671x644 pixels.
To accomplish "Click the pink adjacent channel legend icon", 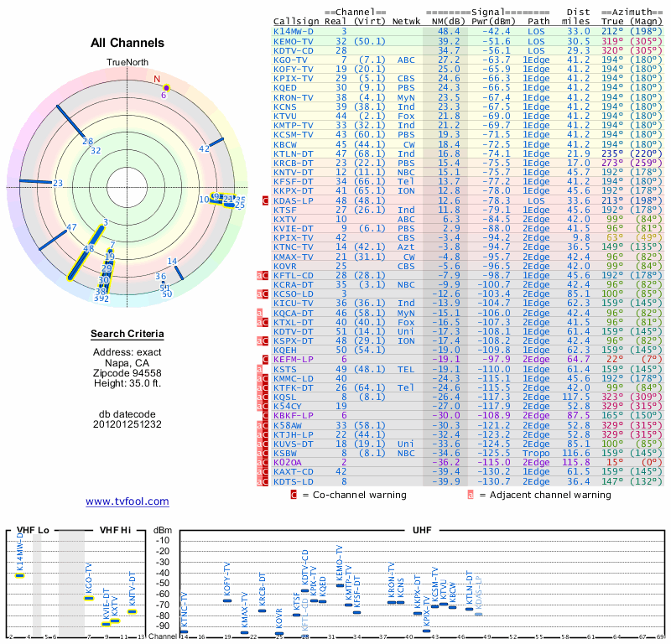I will point(471,495).
